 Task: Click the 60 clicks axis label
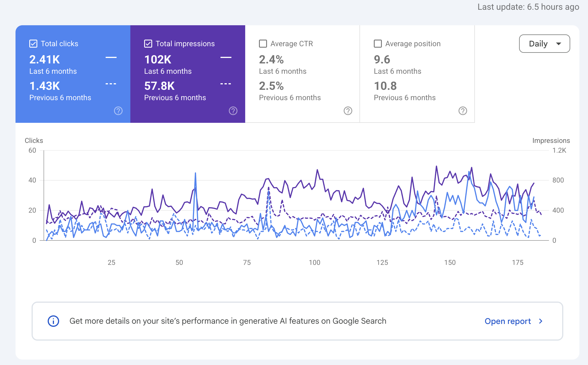pyautogui.click(x=32, y=150)
